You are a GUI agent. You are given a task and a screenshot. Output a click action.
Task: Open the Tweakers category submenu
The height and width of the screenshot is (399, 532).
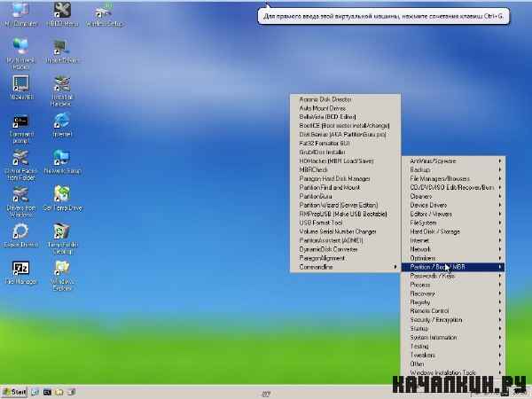(453, 355)
